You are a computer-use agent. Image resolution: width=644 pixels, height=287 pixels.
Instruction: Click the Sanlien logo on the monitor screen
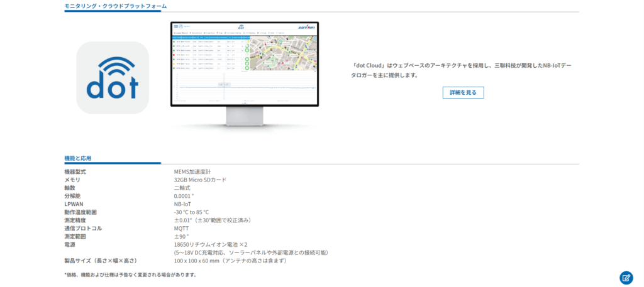point(306,27)
